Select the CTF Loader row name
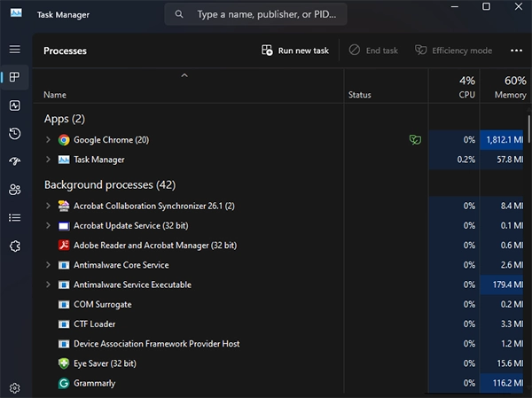This screenshot has height=398, width=532. pyautogui.click(x=94, y=324)
